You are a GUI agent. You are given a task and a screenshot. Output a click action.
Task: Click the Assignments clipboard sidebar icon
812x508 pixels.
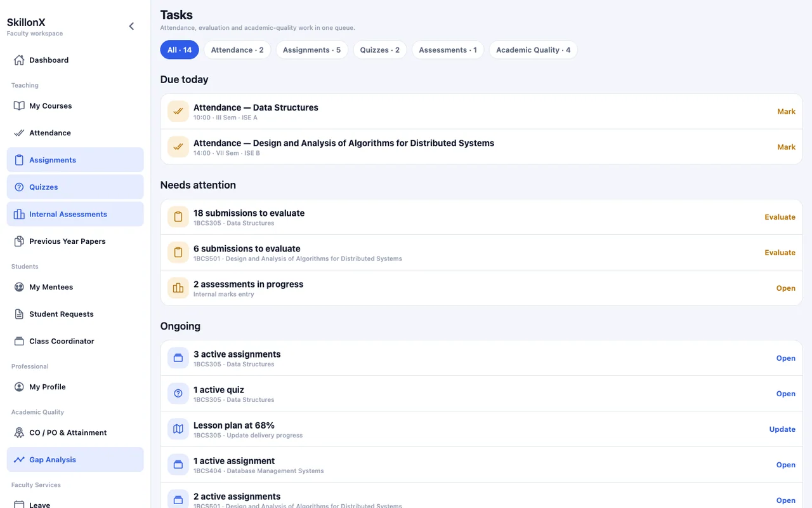[19, 160]
